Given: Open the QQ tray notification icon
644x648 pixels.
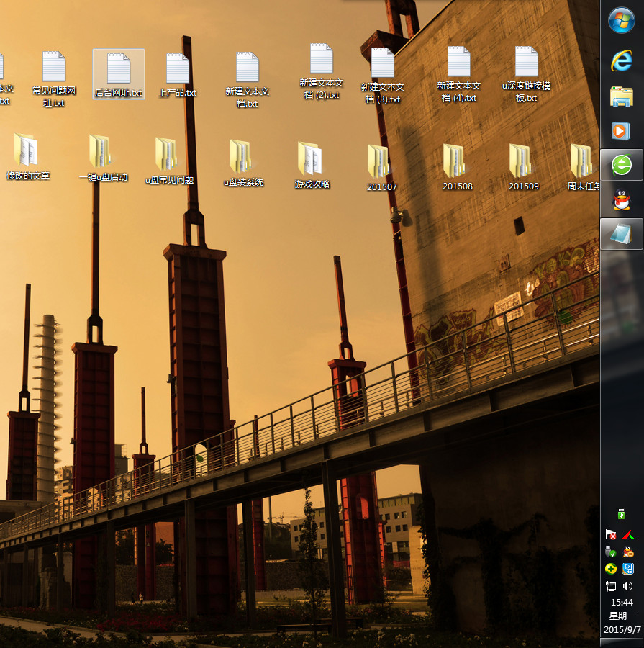Looking at the screenshot, I should 628,552.
